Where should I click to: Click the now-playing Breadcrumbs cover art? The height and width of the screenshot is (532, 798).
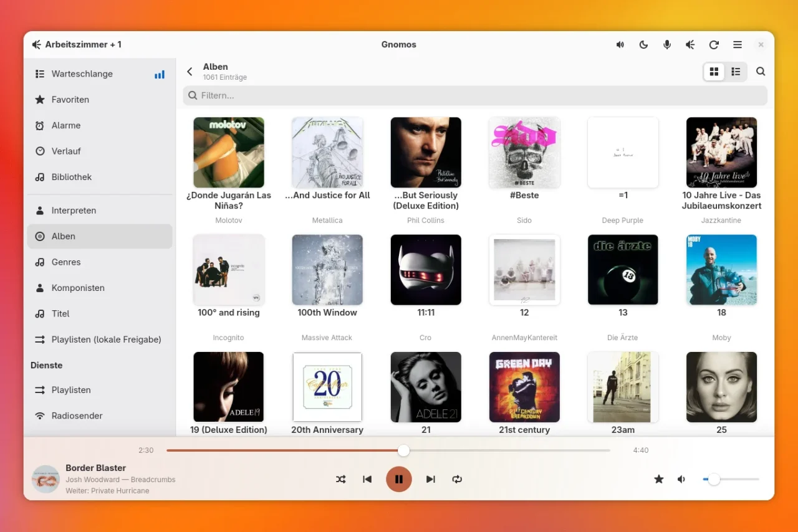point(46,479)
